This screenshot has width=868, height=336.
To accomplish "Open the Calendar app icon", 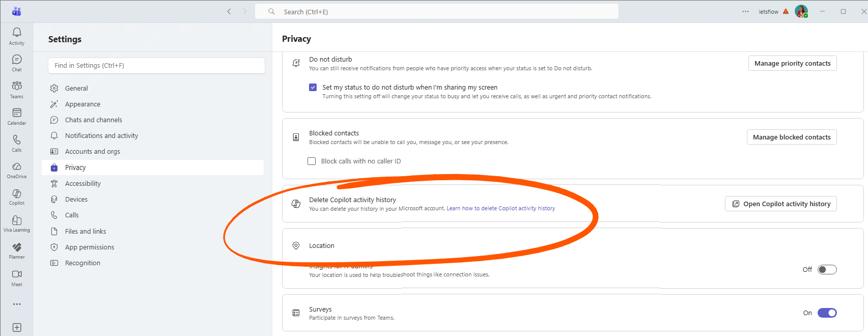I will (x=17, y=116).
